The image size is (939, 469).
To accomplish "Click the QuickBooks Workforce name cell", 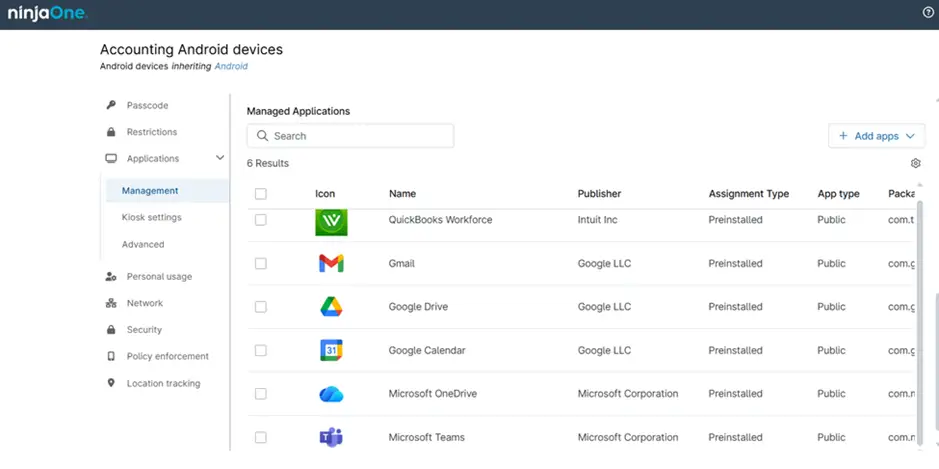I will [440, 220].
